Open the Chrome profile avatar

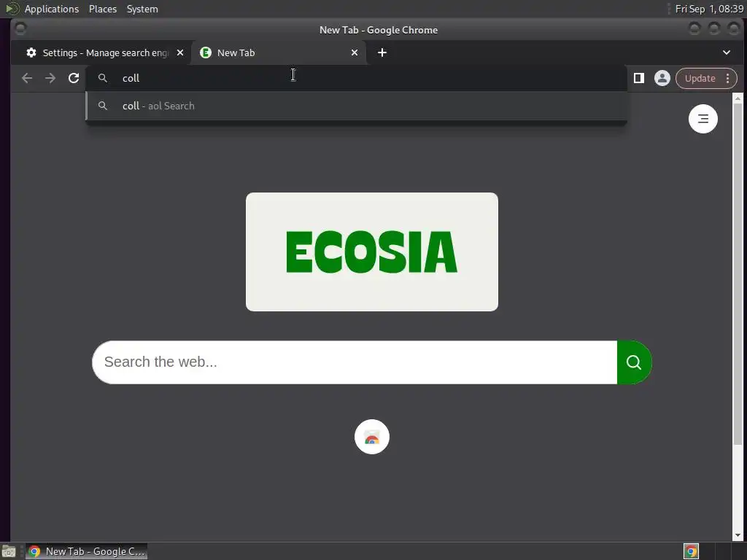pos(662,78)
